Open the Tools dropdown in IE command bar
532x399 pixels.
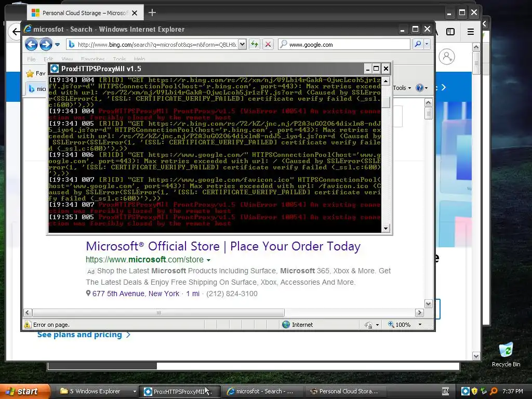point(402,88)
